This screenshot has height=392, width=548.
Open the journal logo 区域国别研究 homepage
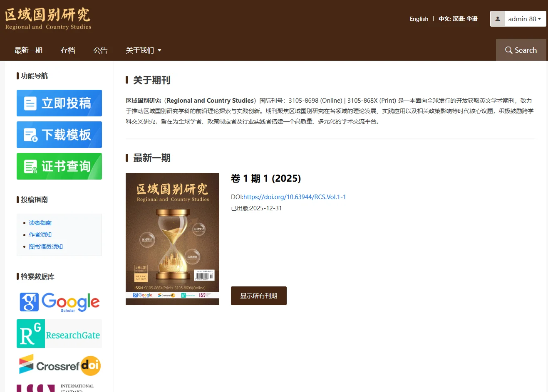tap(48, 19)
